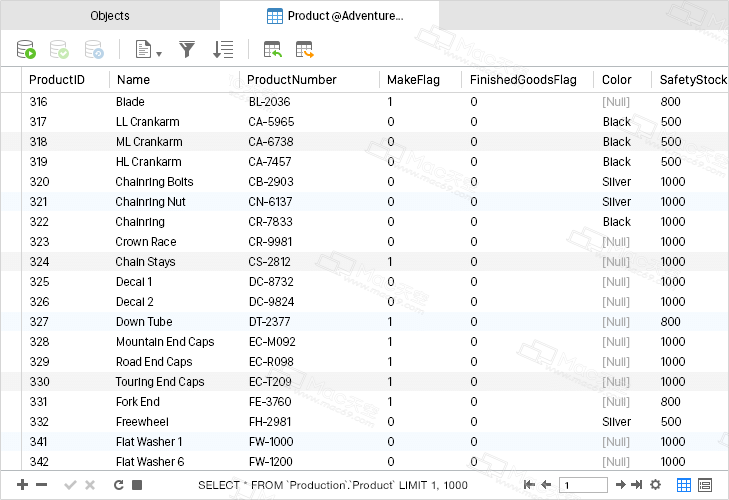The height and width of the screenshot is (500, 729).
Task: Delete record with the minus icon
Action: pyautogui.click(x=41, y=485)
